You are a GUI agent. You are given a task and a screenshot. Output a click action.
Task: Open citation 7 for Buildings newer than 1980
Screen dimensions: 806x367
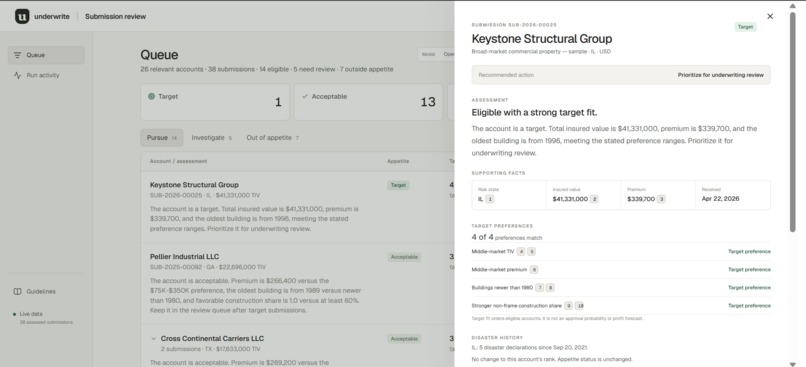[540, 288]
